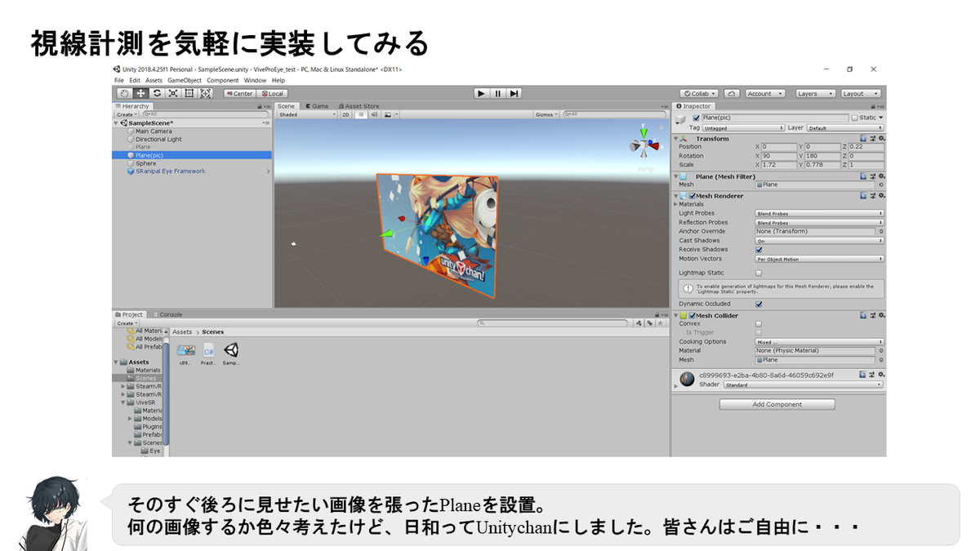This screenshot has width=980, height=551.
Task: Select the combined Transform tool
Action: pos(205,93)
